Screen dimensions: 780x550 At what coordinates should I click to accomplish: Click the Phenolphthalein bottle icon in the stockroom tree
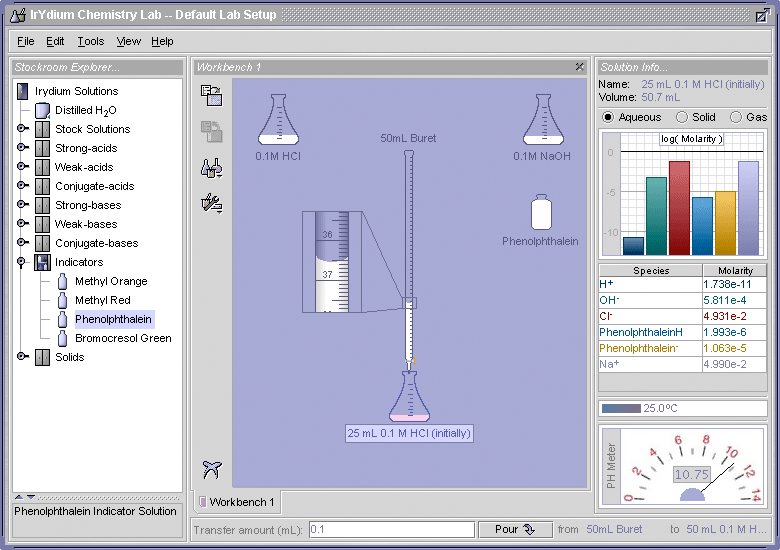pyautogui.click(x=62, y=319)
